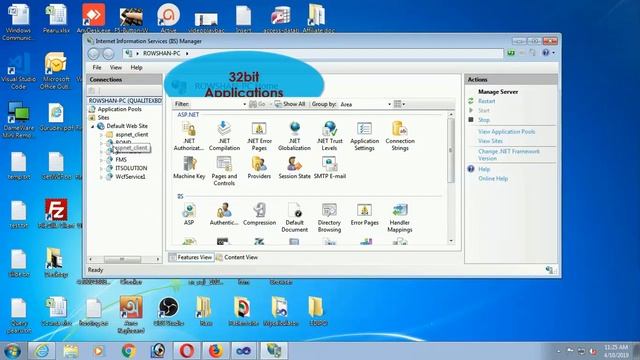Open Internet Explorer from taskbar
The image size is (640, 360).
(x=42, y=351)
